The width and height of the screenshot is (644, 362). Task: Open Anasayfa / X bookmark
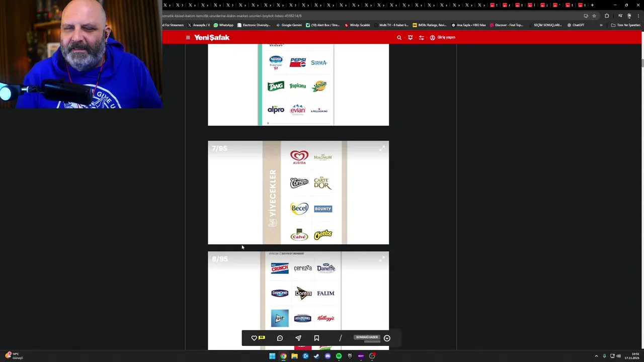coord(199,25)
